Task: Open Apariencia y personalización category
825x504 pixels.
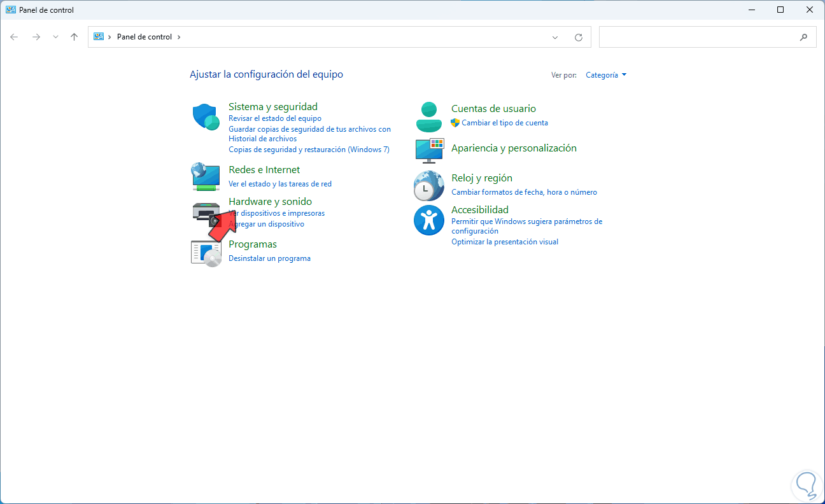Action: [514, 148]
